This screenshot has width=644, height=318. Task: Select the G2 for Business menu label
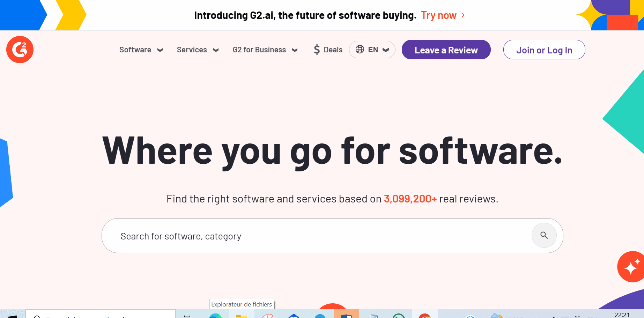point(259,50)
